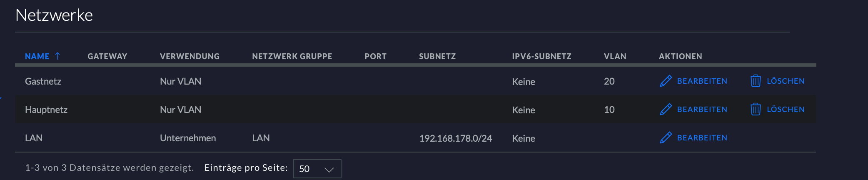Click the NETZWERK GRUPPE column header
This screenshot has height=180, width=868.
[292, 56]
